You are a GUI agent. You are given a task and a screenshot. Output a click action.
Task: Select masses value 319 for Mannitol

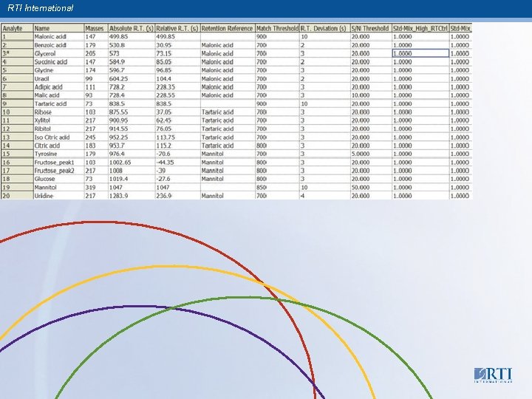click(x=96, y=187)
